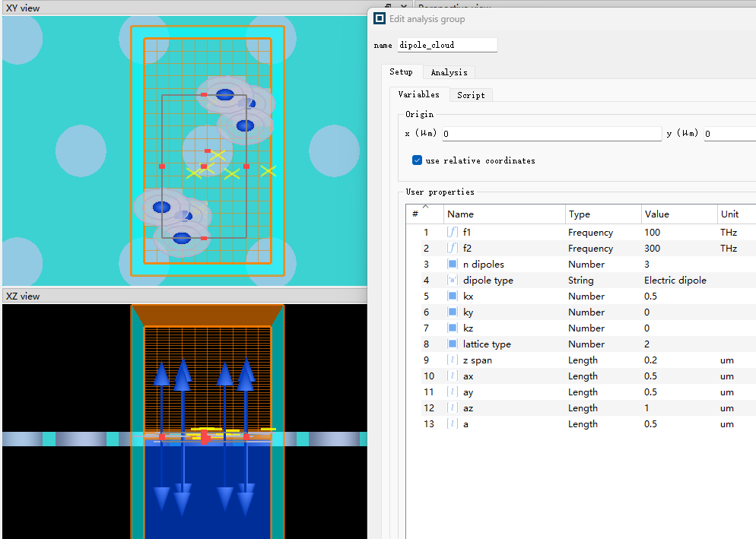Toggle the use relative coordinates checkbox
This screenshot has height=539, width=756.
click(x=417, y=160)
